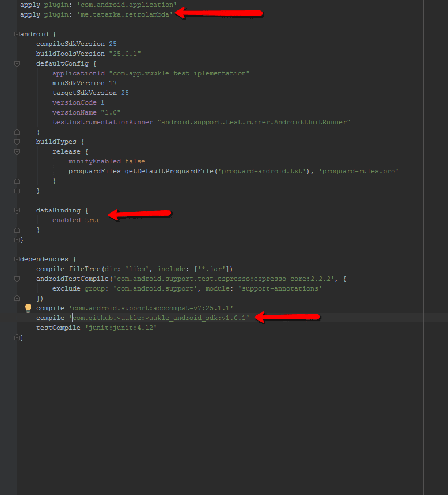Click the appcompat-v7:25.1.1 dependency string
448x495 pixels.
point(151,308)
